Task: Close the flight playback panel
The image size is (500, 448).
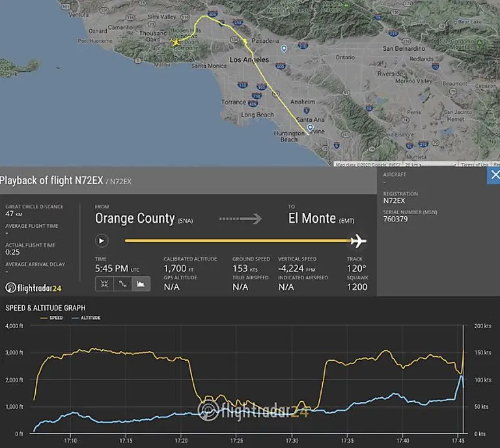Action: (493, 176)
